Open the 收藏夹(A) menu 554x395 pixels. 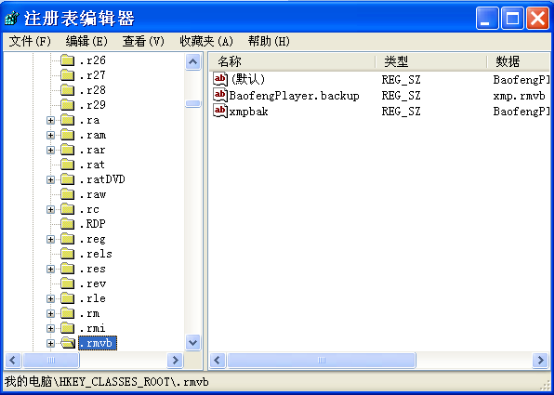tap(206, 41)
